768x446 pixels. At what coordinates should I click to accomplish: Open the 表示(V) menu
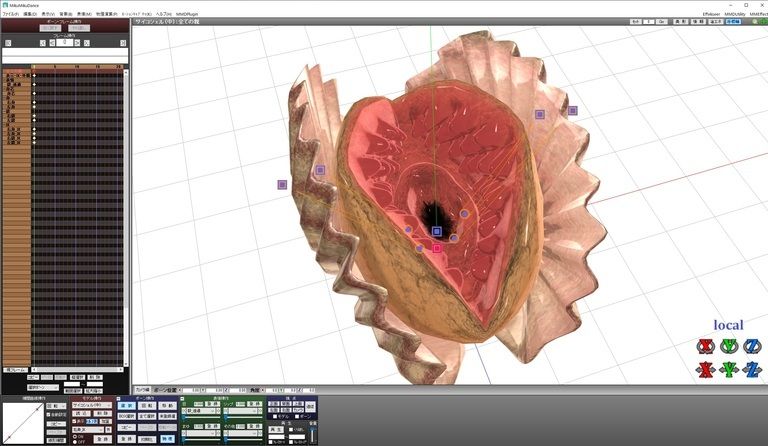[x=48, y=14]
